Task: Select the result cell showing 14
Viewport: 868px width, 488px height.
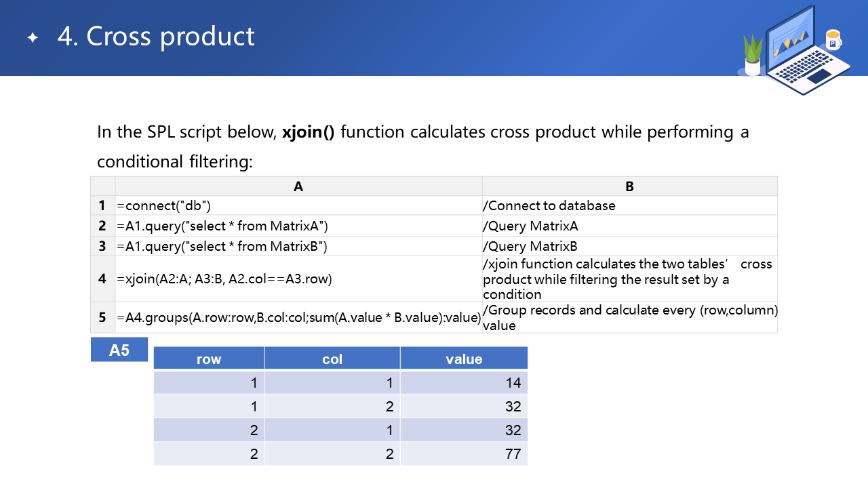Action: point(464,383)
